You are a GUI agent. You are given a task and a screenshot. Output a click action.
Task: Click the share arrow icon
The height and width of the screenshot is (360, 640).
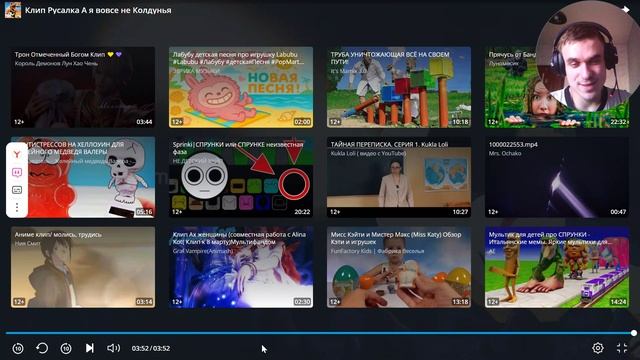(x=625, y=9)
